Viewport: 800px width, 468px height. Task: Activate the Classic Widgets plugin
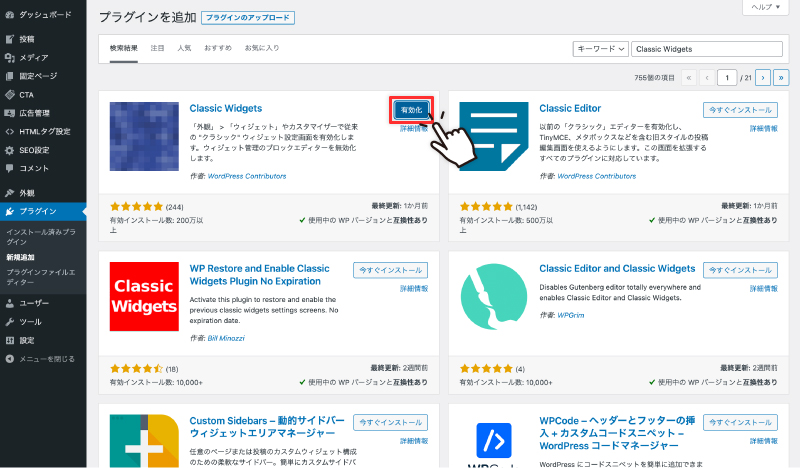pyautogui.click(x=411, y=110)
